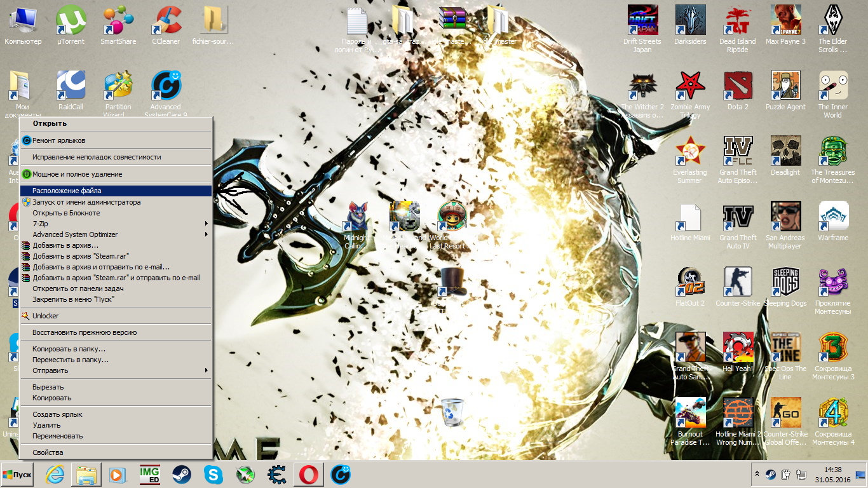
Task: Open the Opera browser taskbar icon
Action: tap(309, 475)
